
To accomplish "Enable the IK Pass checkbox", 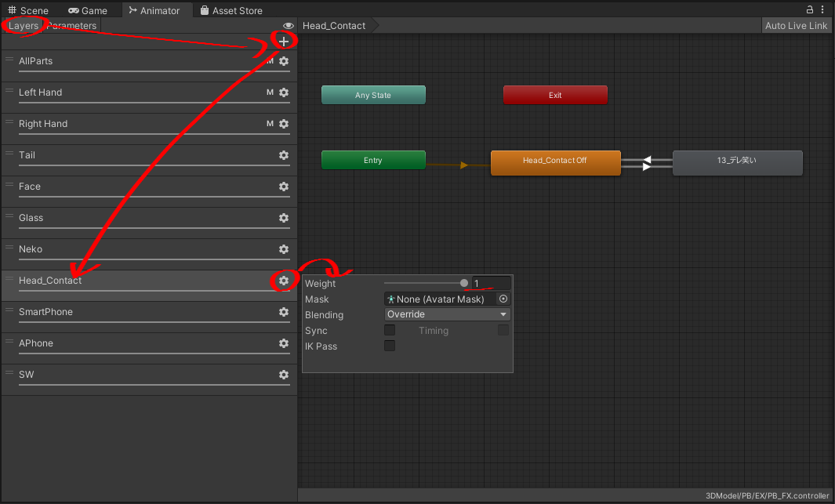I will pyautogui.click(x=390, y=346).
